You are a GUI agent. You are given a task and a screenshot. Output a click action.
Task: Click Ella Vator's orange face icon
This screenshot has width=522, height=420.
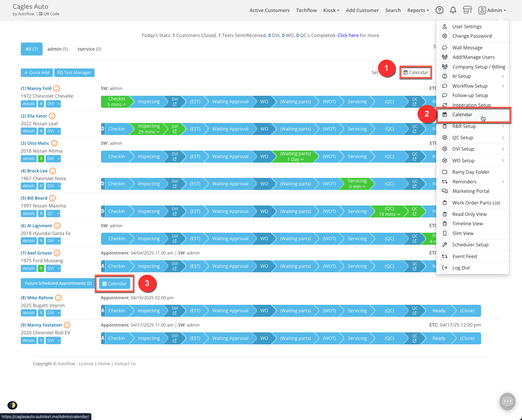(52, 116)
